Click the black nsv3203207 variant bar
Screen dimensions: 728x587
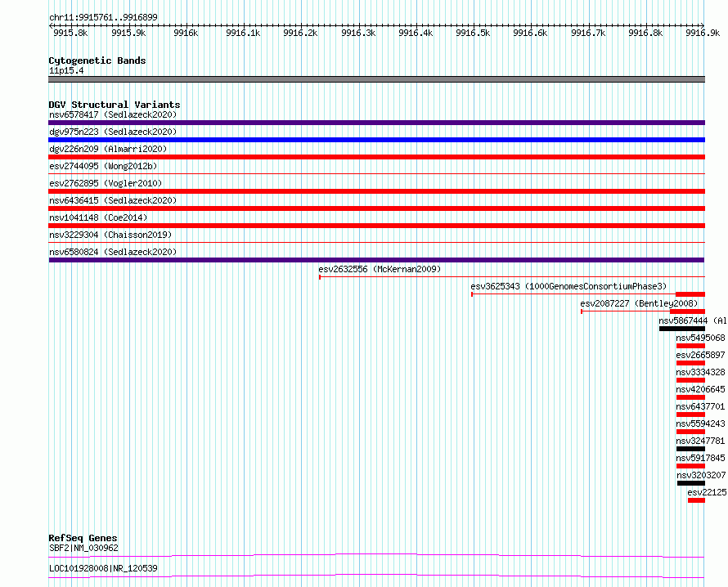691,483
